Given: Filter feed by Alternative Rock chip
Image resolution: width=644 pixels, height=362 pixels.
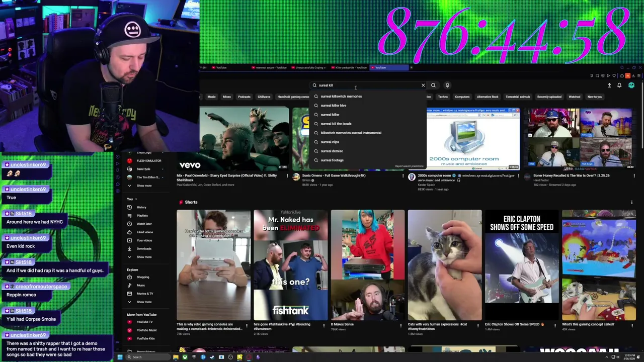Looking at the screenshot, I should [488, 97].
